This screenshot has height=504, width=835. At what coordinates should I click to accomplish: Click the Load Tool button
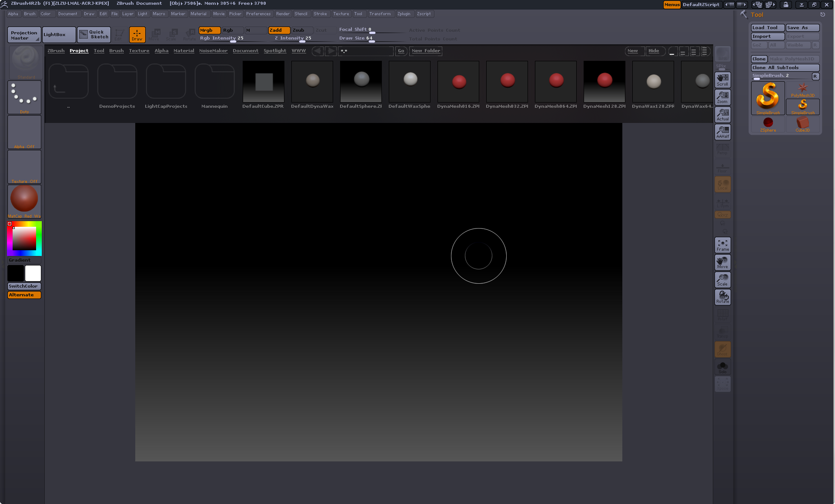(767, 27)
